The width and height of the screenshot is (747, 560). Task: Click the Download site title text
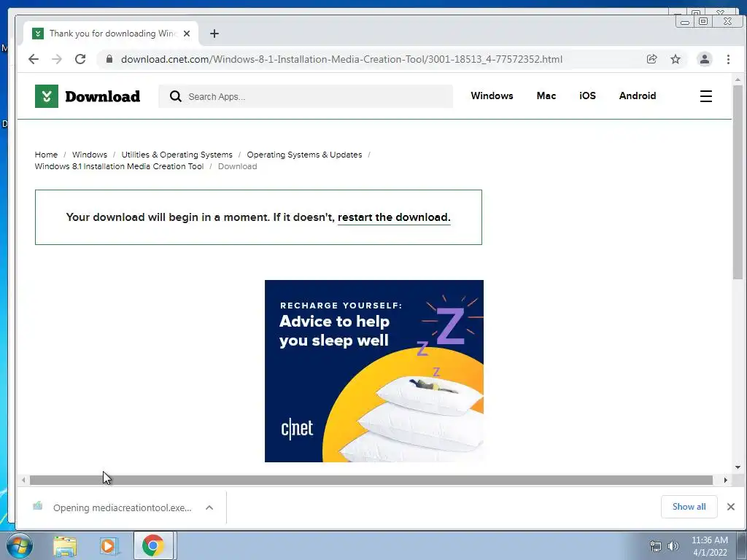[x=102, y=96]
